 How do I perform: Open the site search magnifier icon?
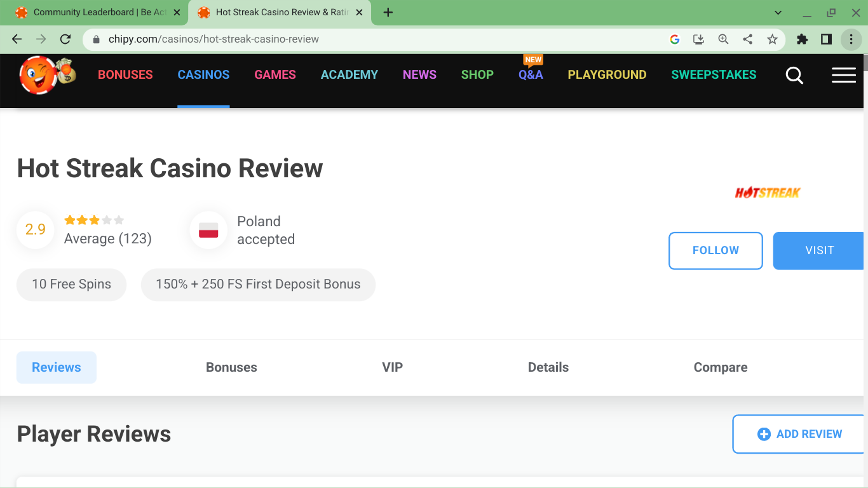point(794,76)
